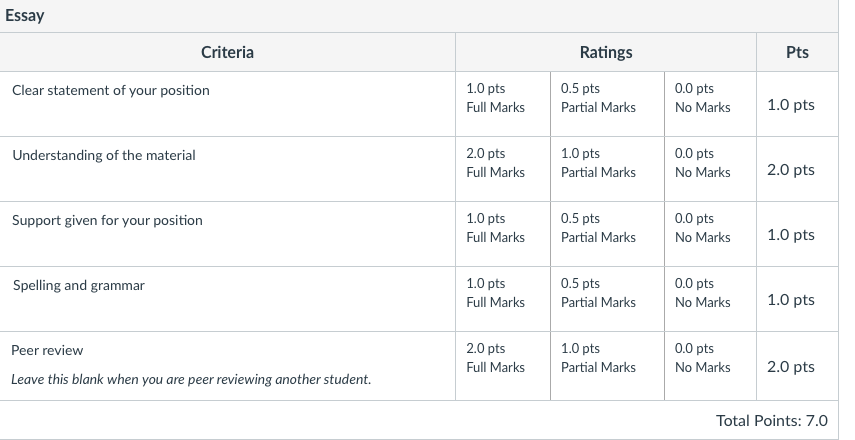Select Full Marks for Peer review
855x440 pixels.
pos(503,365)
